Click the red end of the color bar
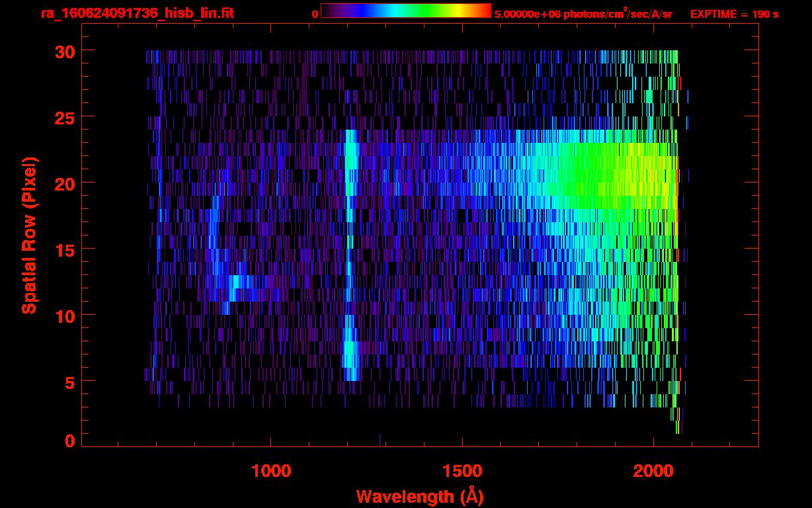The width and height of the screenshot is (812, 508). pyautogui.click(x=484, y=11)
